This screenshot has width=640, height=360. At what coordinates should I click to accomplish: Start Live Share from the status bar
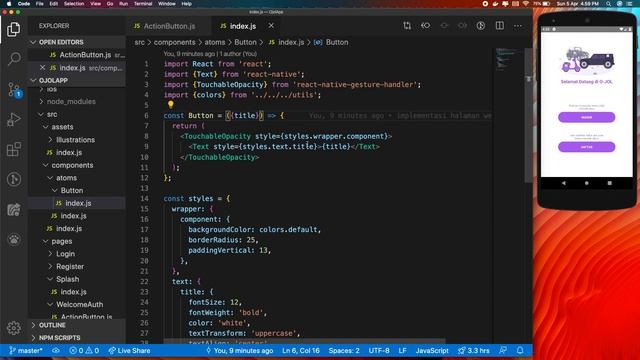tap(129, 351)
